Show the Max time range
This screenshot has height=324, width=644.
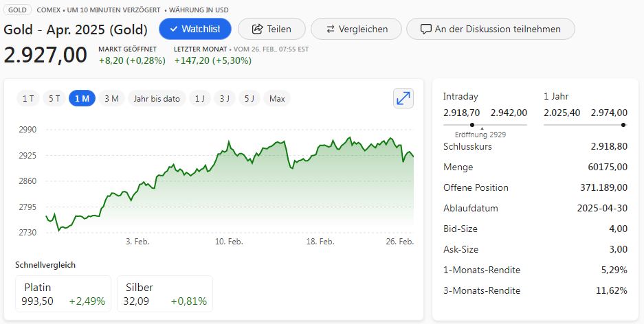click(x=277, y=98)
